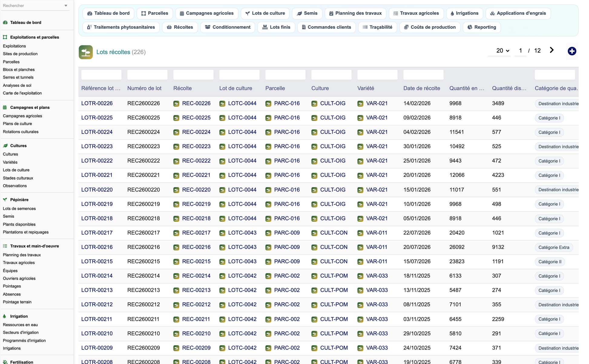
Task: Open Ouvriers agricoles in sidebar
Action: click(19, 278)
